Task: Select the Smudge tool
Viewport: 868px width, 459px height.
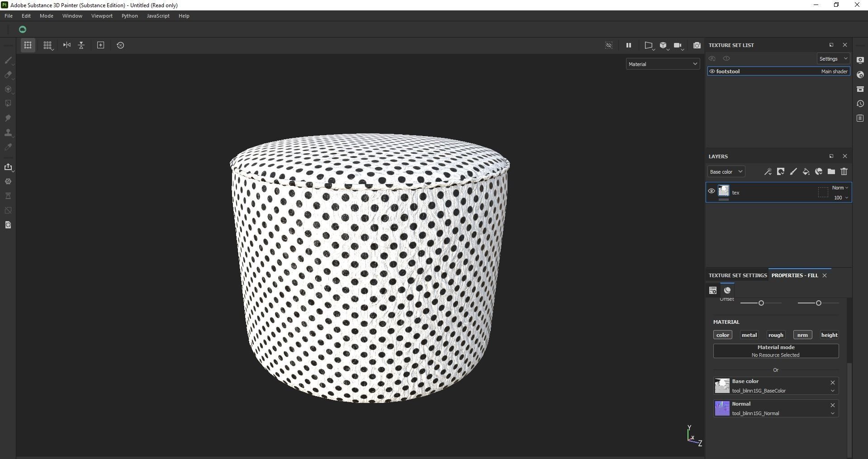Action: click(x=8, y=118)
